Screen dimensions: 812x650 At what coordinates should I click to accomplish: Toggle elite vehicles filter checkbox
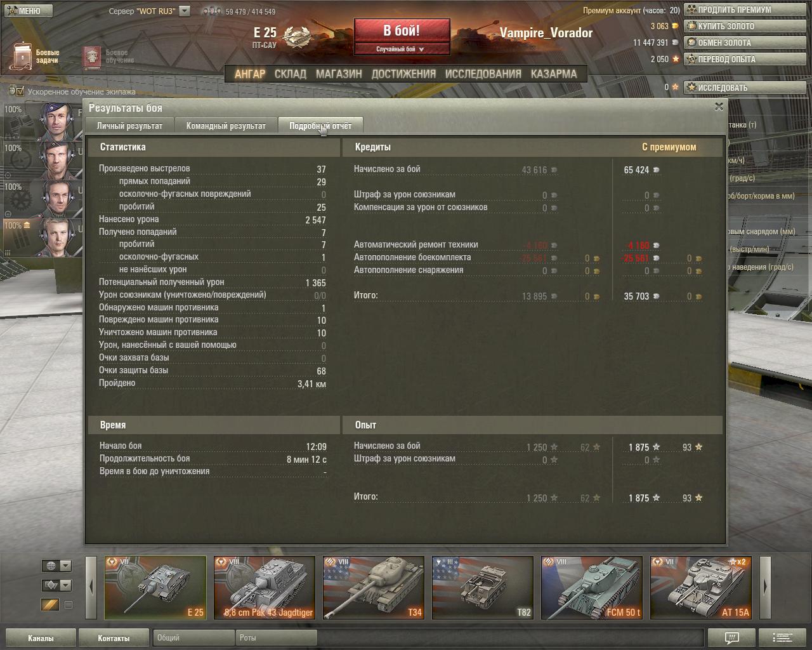pos(69,605)
